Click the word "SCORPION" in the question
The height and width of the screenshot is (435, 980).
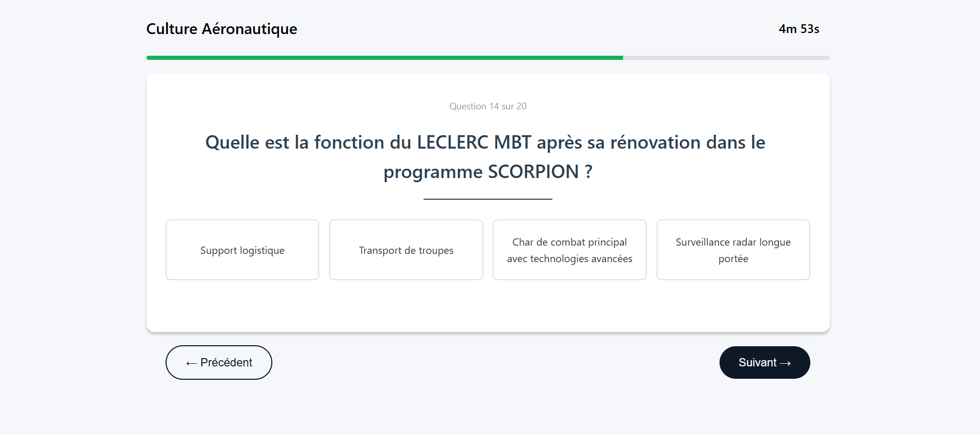pos(533,172)
